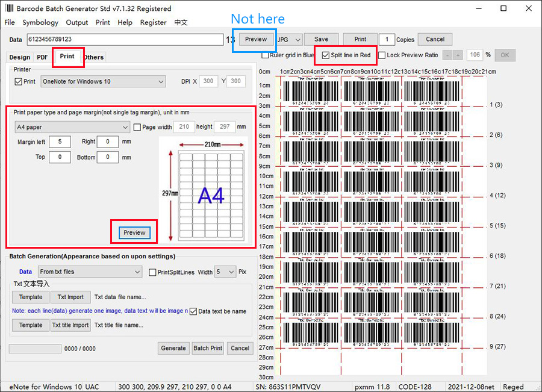
Task: Click the barcode app icon in title bar
Action: pos(8,8)
